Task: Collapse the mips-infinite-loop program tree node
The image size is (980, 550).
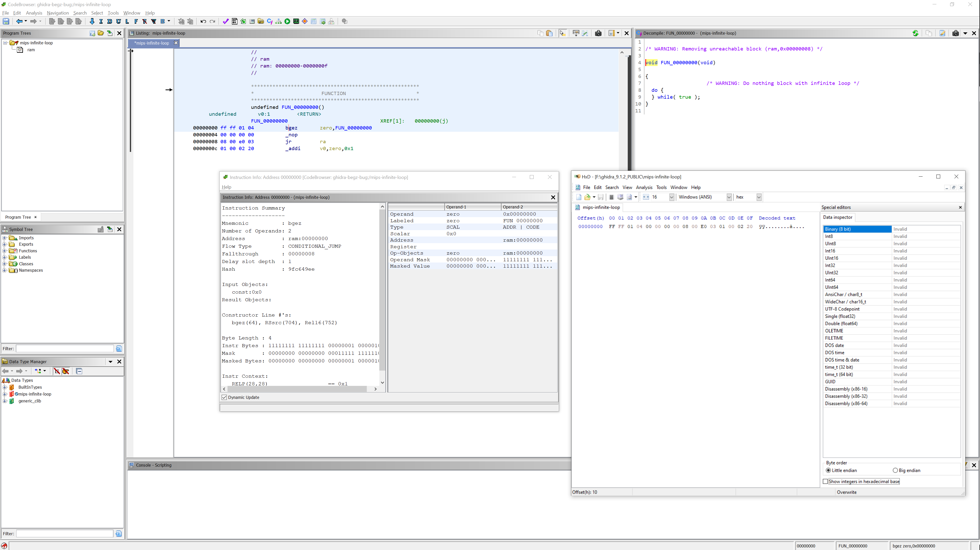Action: click(x=5, y=43)
